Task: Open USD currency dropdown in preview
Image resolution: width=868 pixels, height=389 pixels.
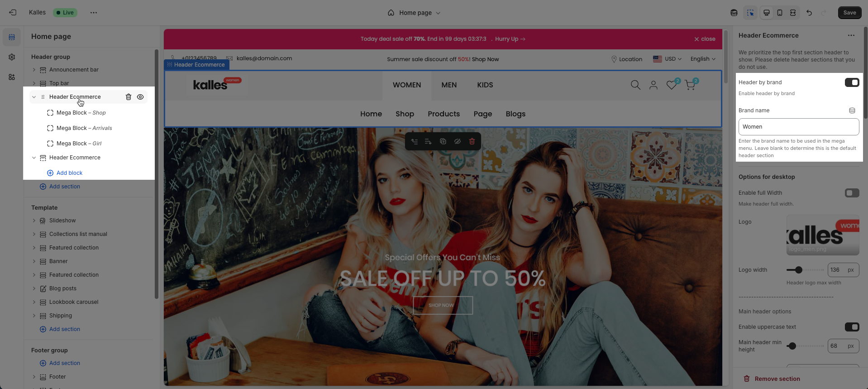Action: 667,59
